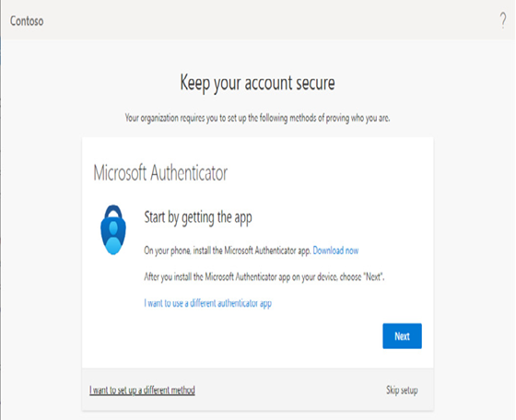Screen dimensions: 516x420
Task: Select I want to set up a different method
Action: click(x=142, y=391)
